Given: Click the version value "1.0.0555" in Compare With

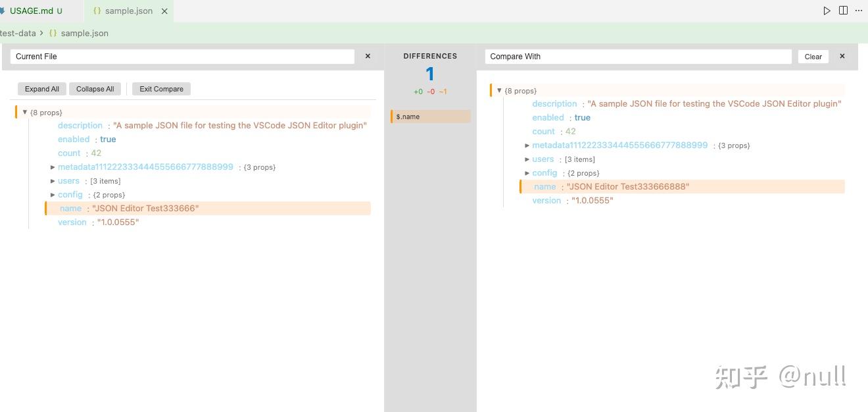Looking at the screenshot, I should coord(592,201).
